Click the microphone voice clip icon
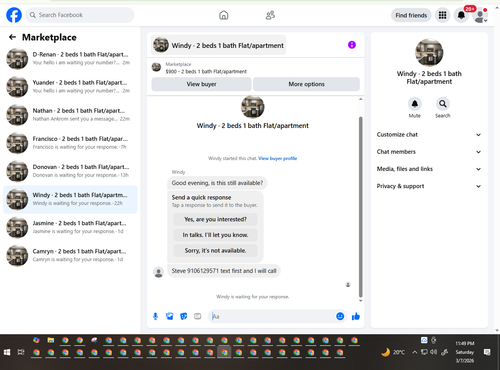Viewport: 500px width, 370px height. click(155, 316)
